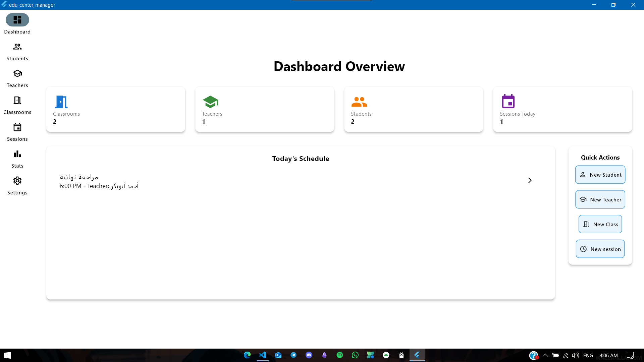Expand today's session with chevron arrow

(530, 180)
